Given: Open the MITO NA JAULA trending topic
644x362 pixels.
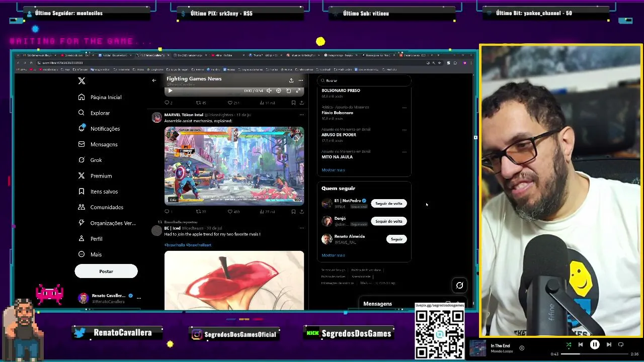Looking at the screenshot, I should pos(337,157).
